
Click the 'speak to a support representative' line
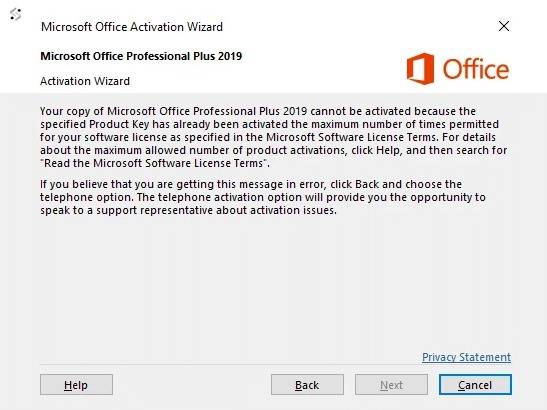pyautogui.click(x=188, y=210)
